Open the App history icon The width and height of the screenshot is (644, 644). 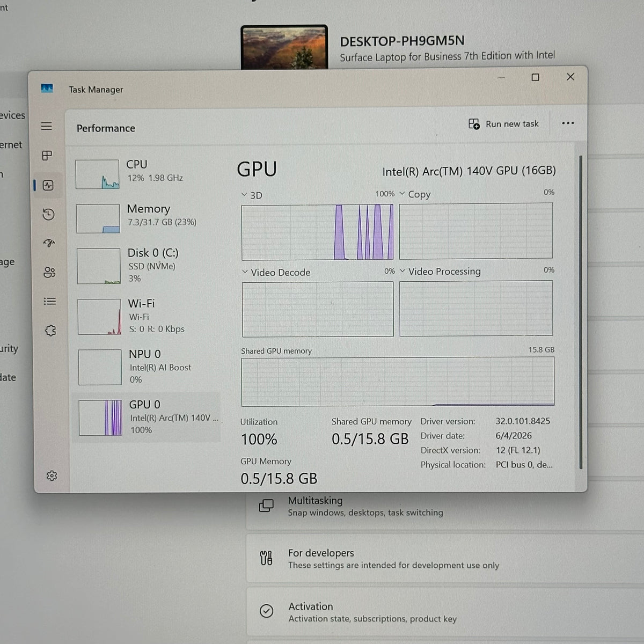(48, 215)
